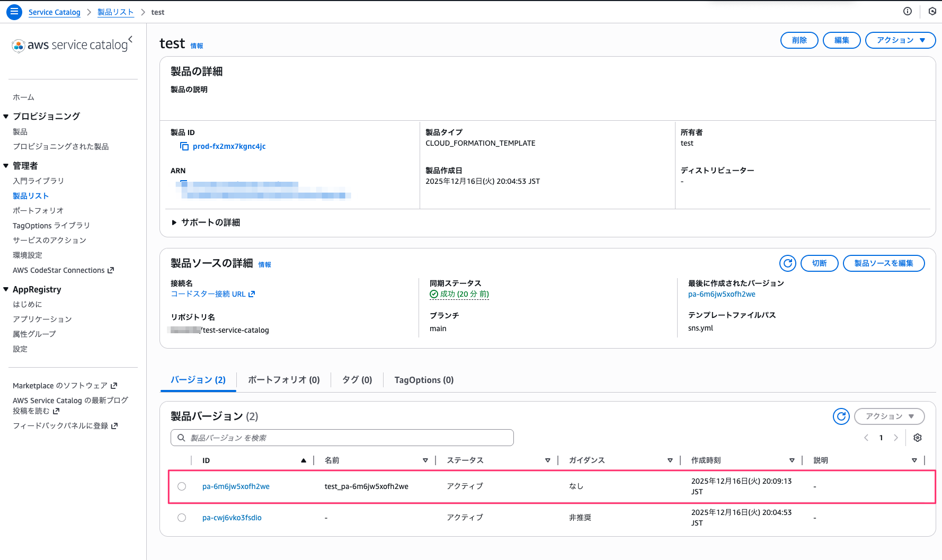This screenshot has width=942, height=560.
Task: Switch to the TagOptions (0) tab
Action: pyautogui.click(x=424, y=380)
